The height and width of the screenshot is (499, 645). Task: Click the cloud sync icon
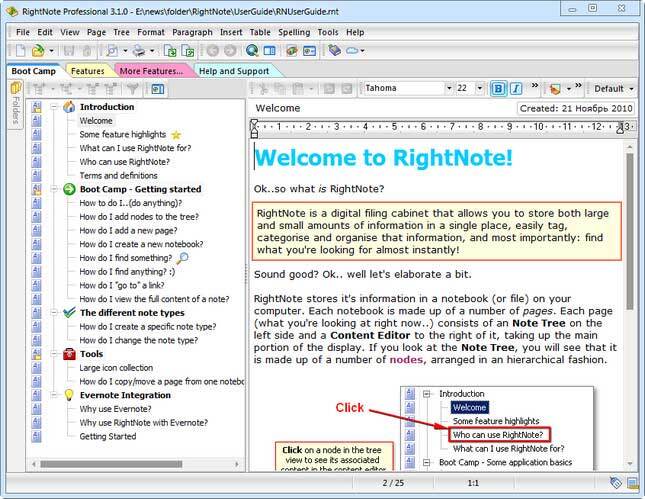click(x=352, y=51)
